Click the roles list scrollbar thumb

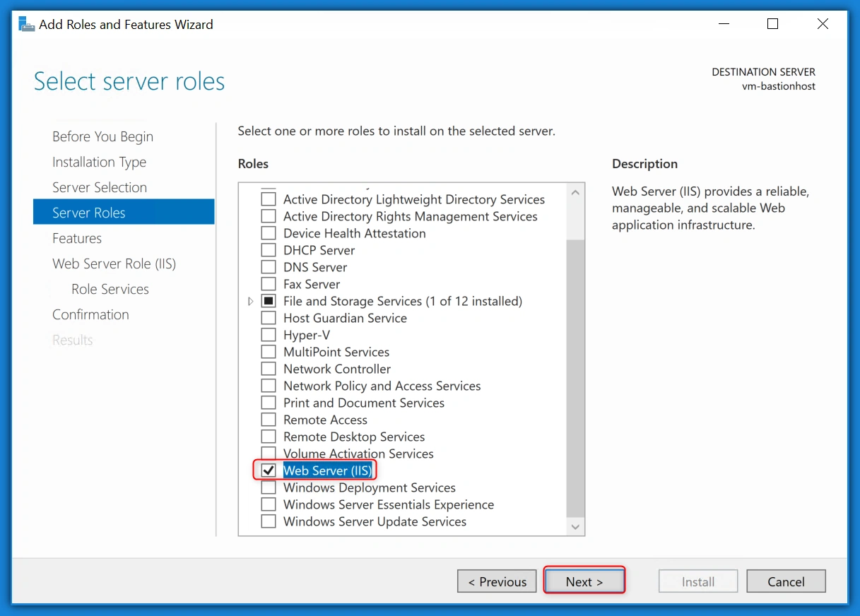click(x=575, y=377)
